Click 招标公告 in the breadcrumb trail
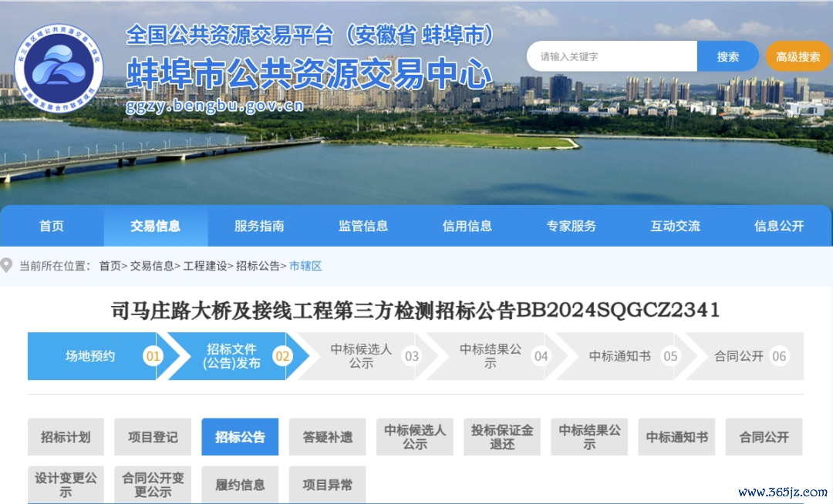 click(258, 266)
